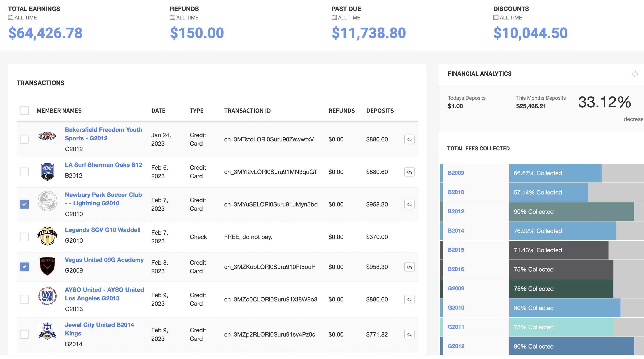Refresh the Financial Analytics panel
Viewport: 644px width, 359px height.
(x=635, y=74)
